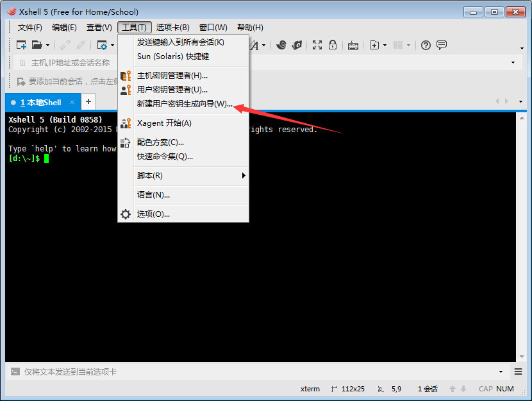This screenshot has height=401, width=532.
Task: Click the New session toolbar icon
Action: (x=21, y=45)
